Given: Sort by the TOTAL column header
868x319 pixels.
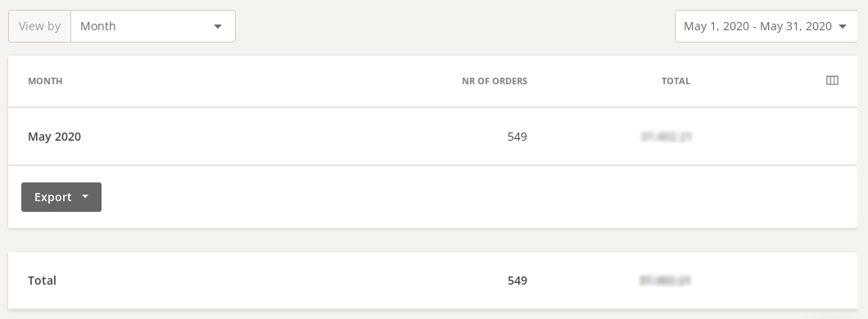Looking at the screenshot, I should pos(676,81).
